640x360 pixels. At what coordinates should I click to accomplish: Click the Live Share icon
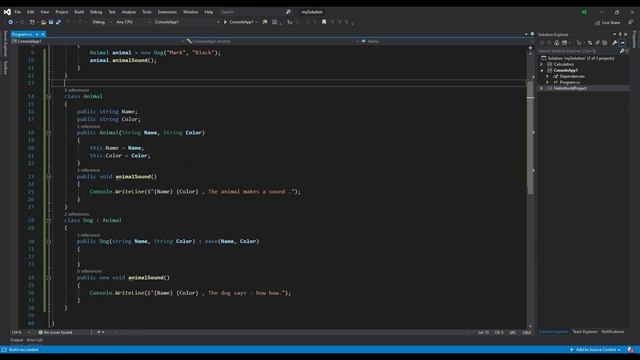click(598, 23)
